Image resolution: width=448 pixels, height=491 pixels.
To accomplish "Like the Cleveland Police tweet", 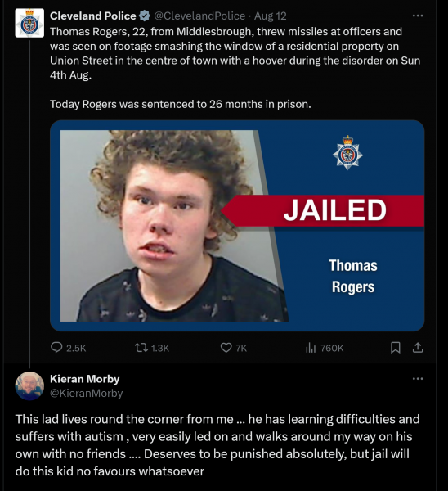I will pos(226,348).
